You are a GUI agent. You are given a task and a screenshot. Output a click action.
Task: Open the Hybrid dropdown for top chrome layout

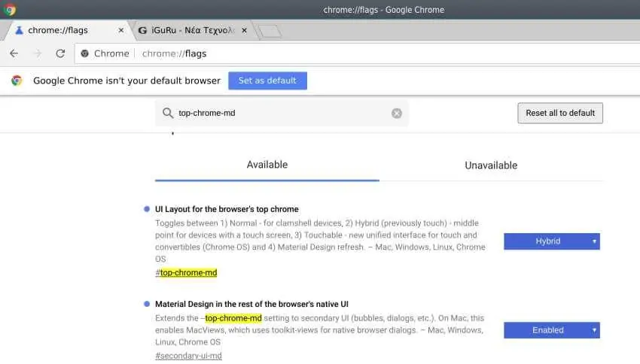(x=552, y=241)
